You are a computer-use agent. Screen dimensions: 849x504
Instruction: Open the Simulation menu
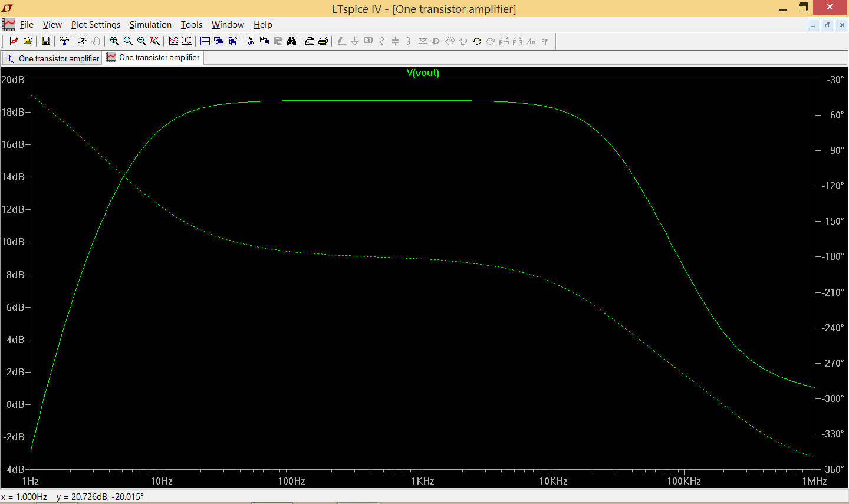150,25
